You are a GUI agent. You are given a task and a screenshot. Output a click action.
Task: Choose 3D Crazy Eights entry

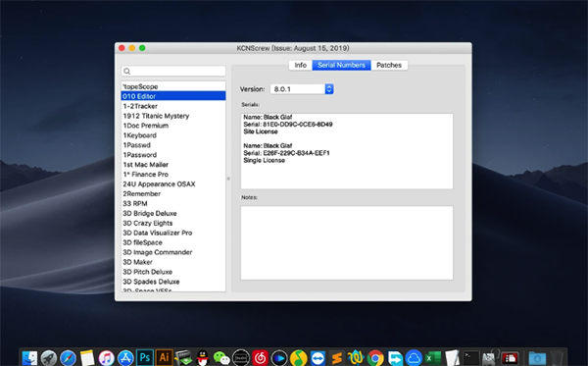173,223
